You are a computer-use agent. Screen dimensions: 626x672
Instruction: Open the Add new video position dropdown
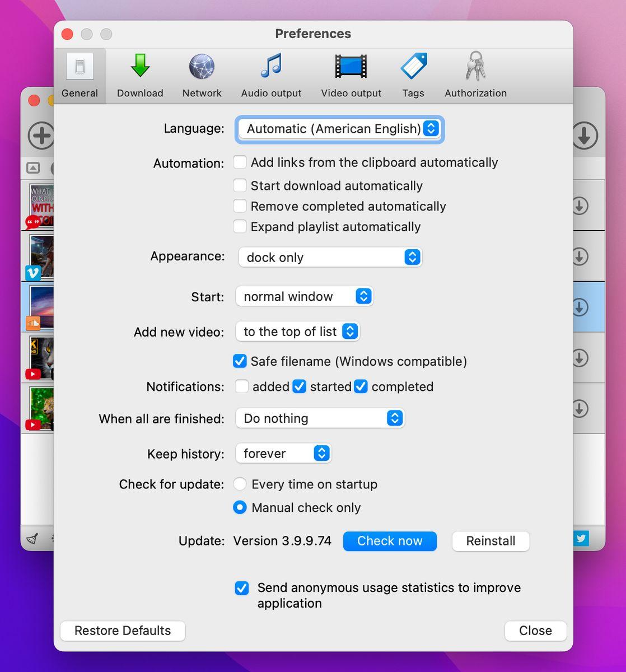click(297, 332)
